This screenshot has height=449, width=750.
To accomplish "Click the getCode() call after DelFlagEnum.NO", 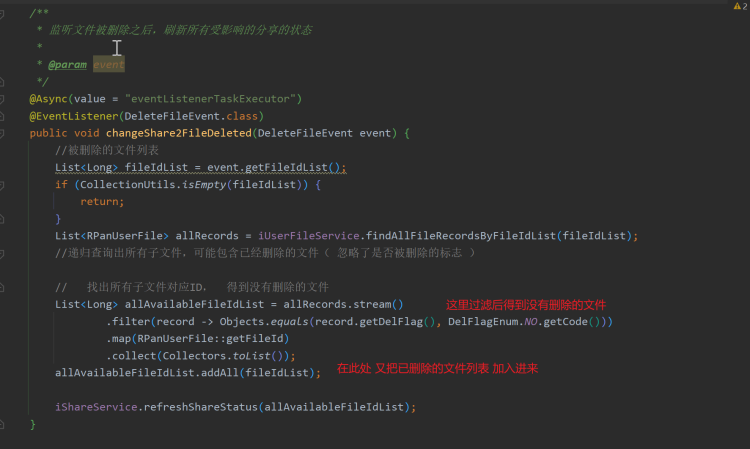I will [x=572, y=321].
